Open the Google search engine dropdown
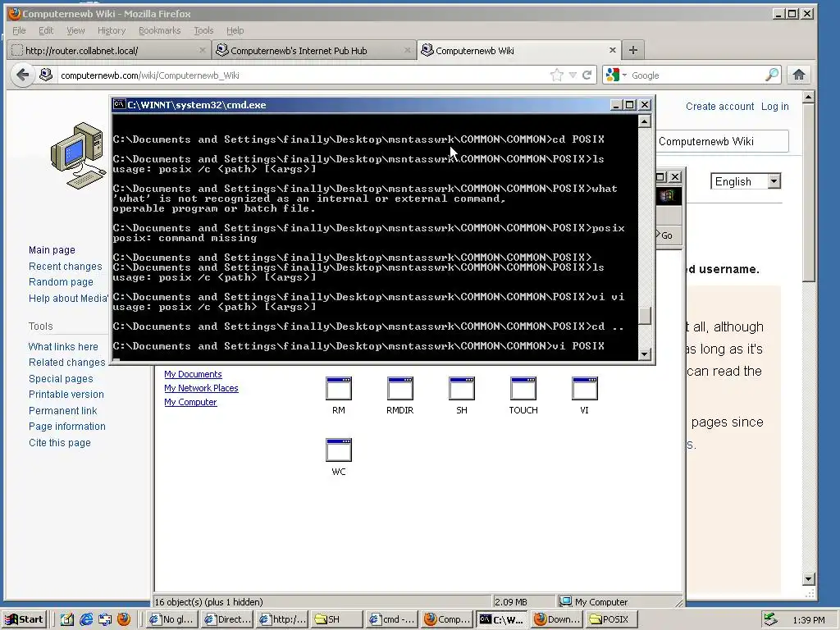Screen dimensions: 840x630 click(x=616, y=75)
